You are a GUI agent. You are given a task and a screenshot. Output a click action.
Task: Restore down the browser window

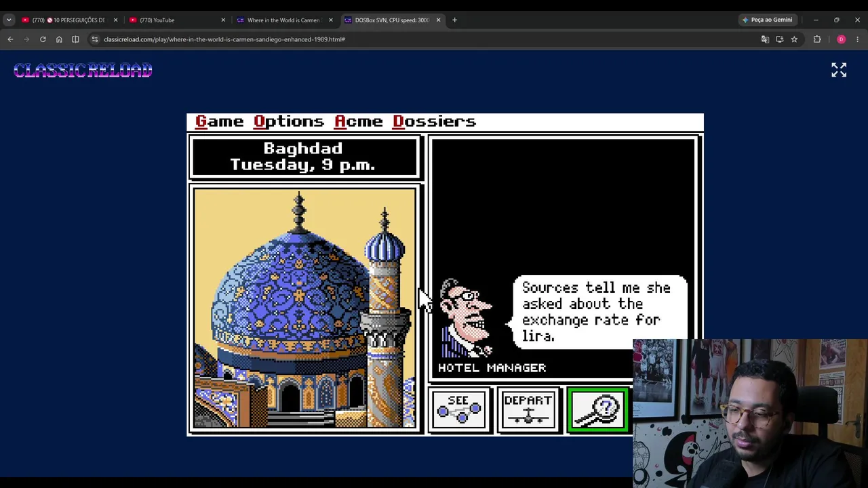tap(837, 20)
